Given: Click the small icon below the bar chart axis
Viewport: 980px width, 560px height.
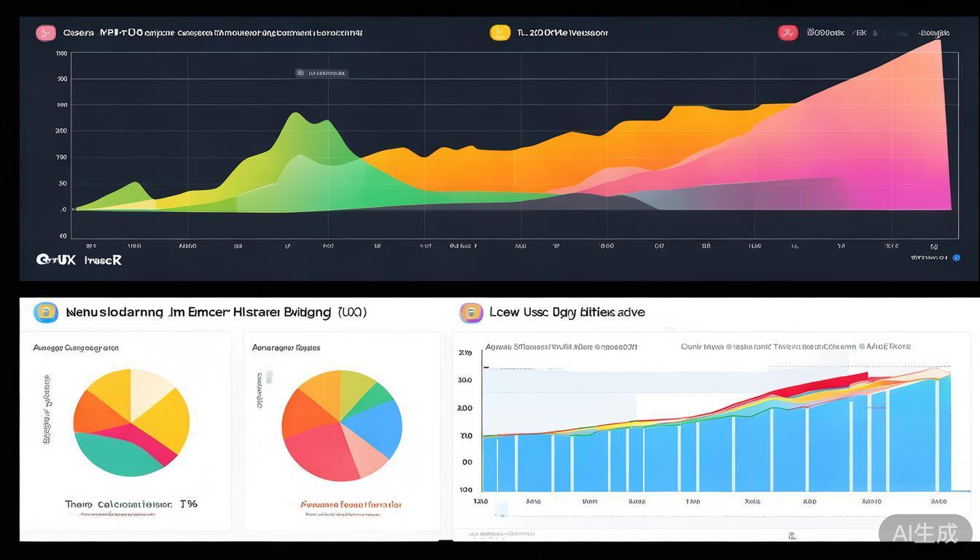Looking at the screenshot, I should tap(791, 536).
